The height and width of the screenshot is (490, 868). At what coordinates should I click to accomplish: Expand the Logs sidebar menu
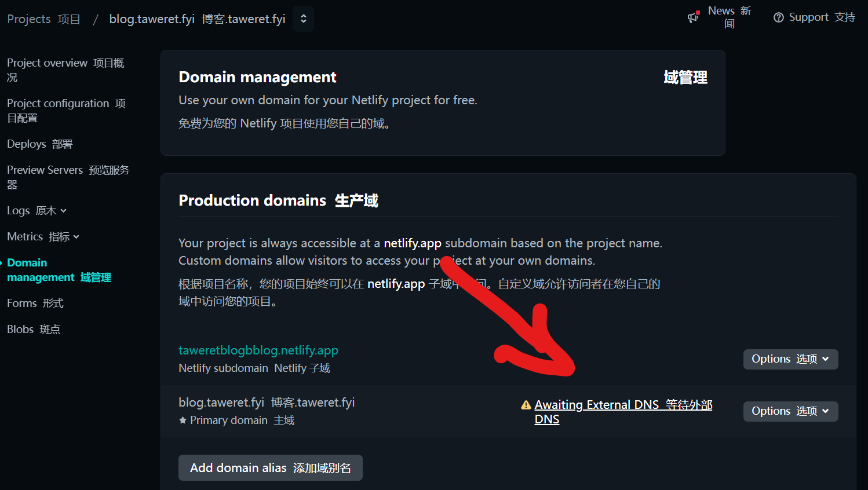[x=37, y=210]
